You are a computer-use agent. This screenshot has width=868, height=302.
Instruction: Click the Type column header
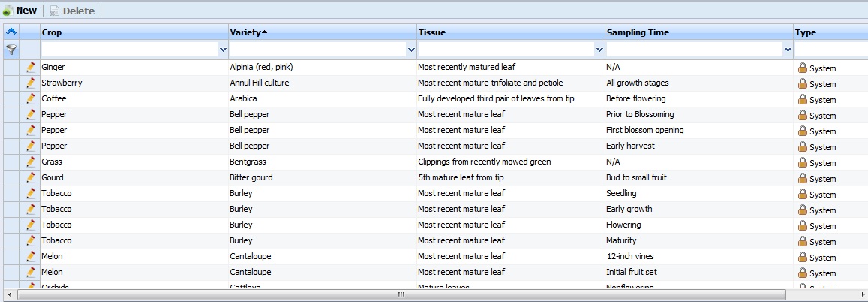tap(830, 32)
